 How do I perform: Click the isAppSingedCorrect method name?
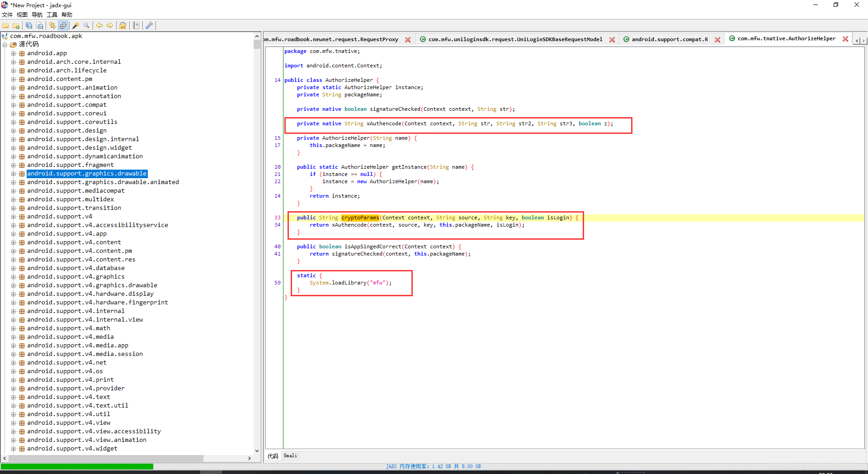pyautogui.click(x=373, y=246)
